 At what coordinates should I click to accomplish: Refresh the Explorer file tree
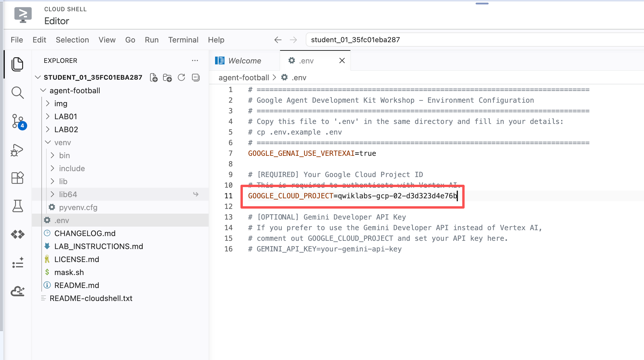[x=181, y=78]
